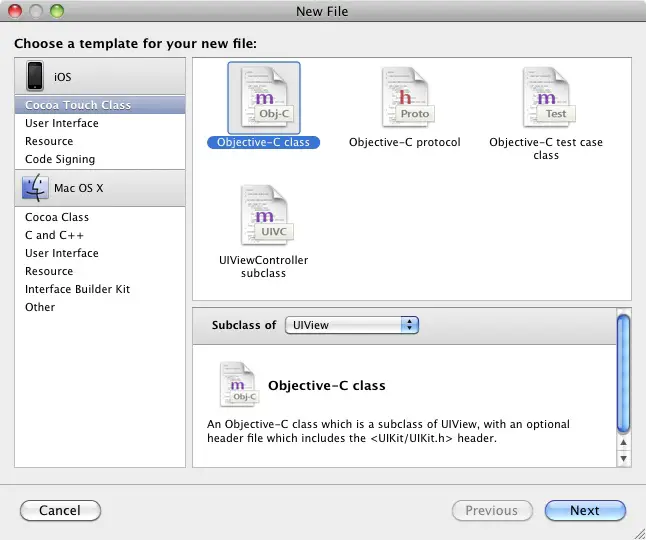This screenshot has width=646, height=540.
Task: Pick the Objective-C test case class icon
Action: (546, 98)
